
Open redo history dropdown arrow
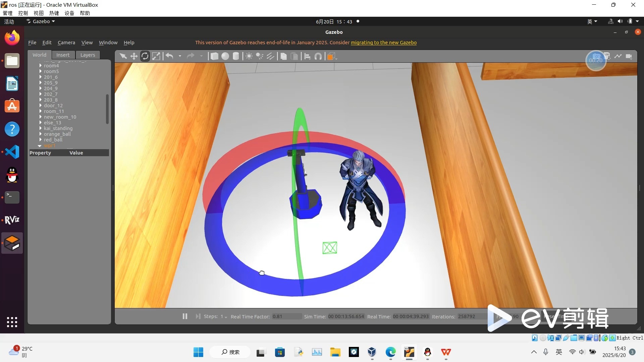201,56
